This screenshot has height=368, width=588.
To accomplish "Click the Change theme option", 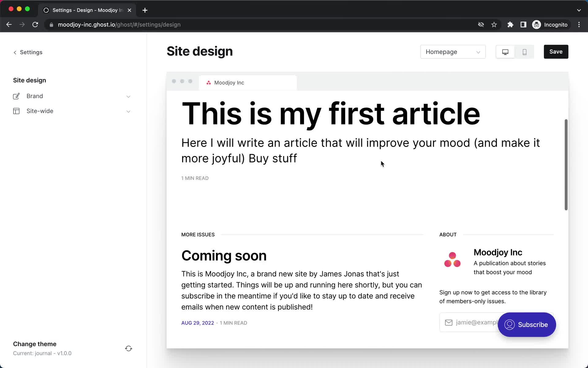I will point(35,344).
